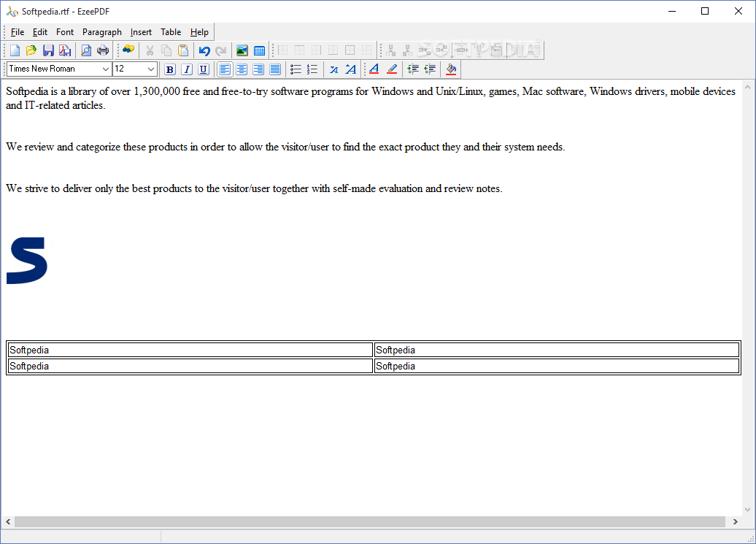Click vertical scrollbar down arrow

748,509
